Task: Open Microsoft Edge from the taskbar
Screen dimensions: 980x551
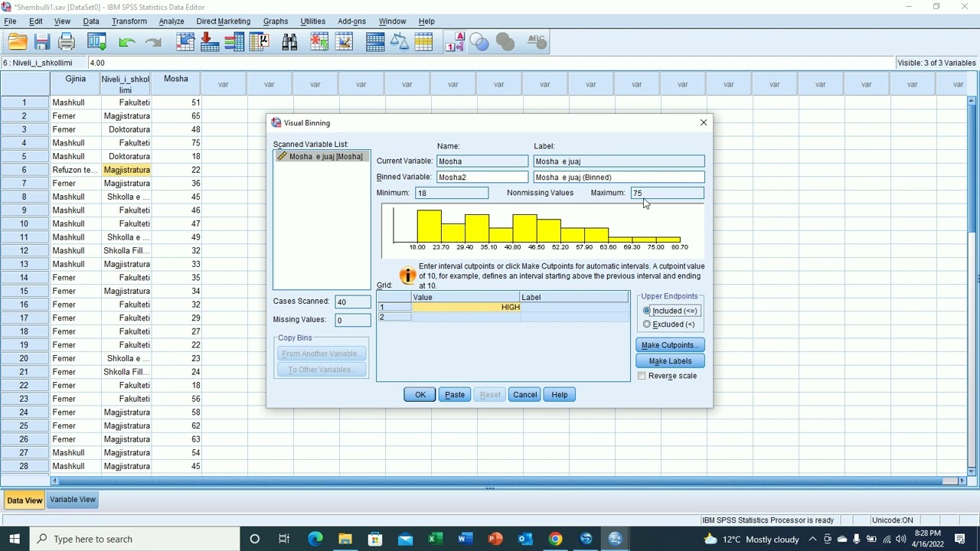Action: (315, 539)
